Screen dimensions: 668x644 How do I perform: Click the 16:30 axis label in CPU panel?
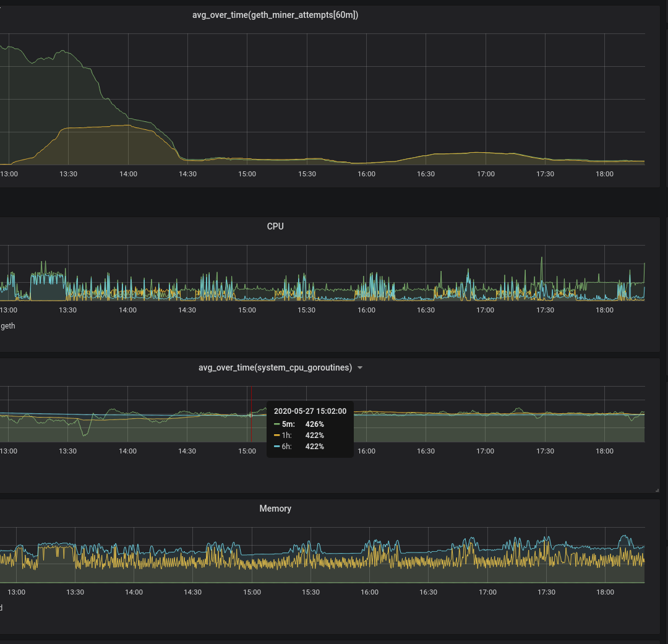(x=426, y=310)
